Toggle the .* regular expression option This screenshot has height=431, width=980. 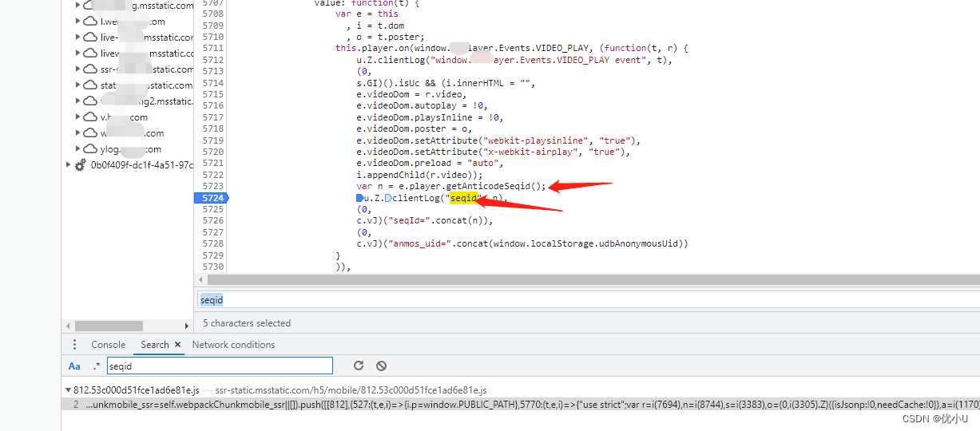(97, 366)
